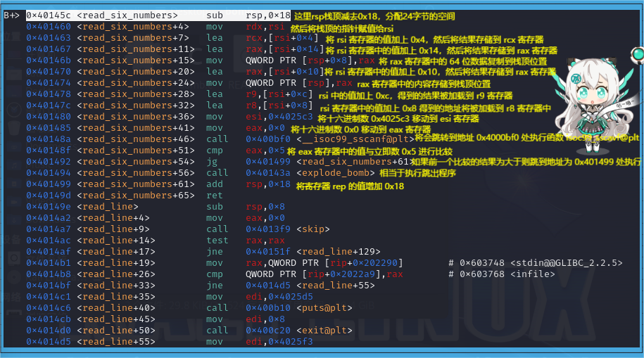
Task: Click the teal orb icon beside the mascot
Action: 637,53
